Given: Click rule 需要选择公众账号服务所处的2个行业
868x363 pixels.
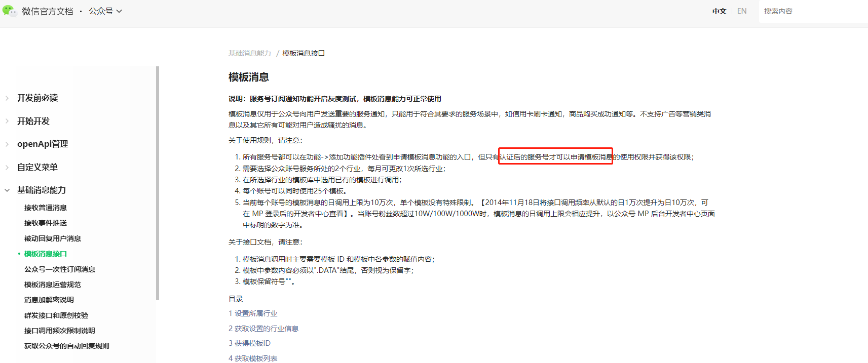Looking at the screenshot, I should click(x=344, y=169).
